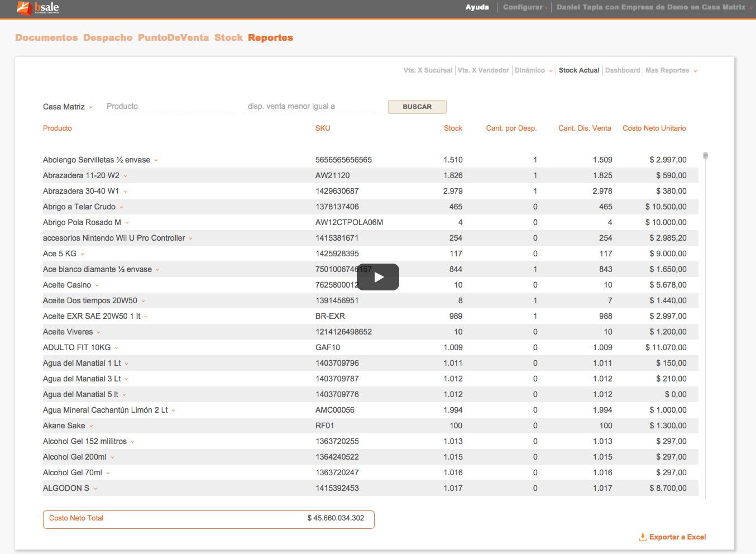
Task: Click the bsale logo icon
Action: click(x=25, y=8)
